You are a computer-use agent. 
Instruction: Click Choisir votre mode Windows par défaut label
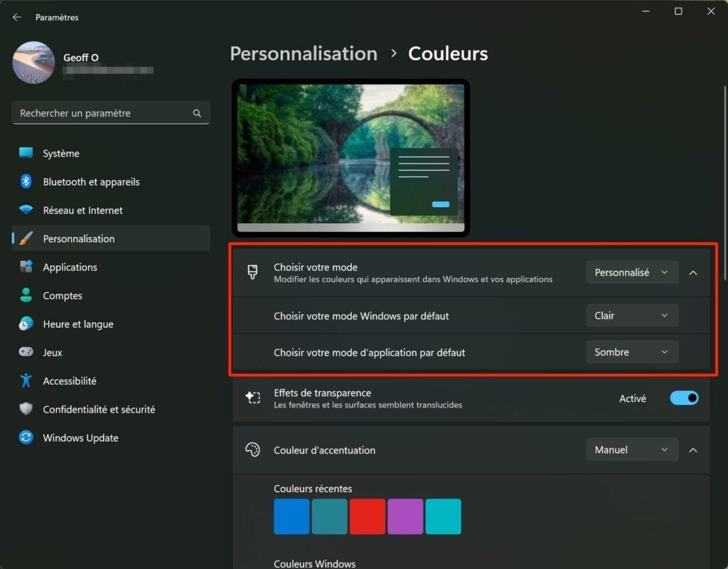pyautogui.click(x=361, y=316)
